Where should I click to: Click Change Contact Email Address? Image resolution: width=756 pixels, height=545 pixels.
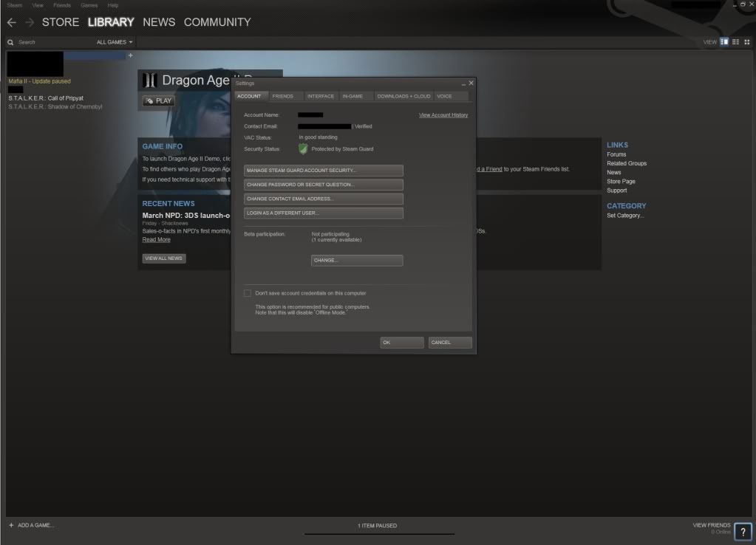[324, 199]
